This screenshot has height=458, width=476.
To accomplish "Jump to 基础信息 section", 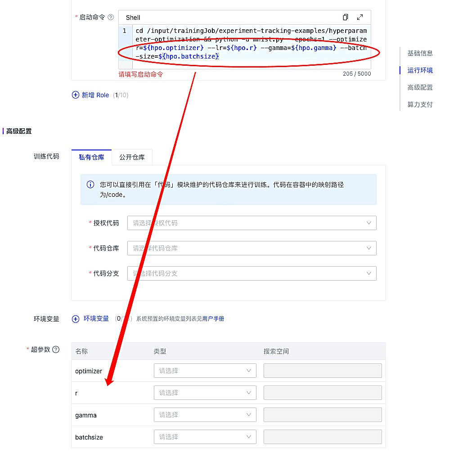I will tap(420, 53).
